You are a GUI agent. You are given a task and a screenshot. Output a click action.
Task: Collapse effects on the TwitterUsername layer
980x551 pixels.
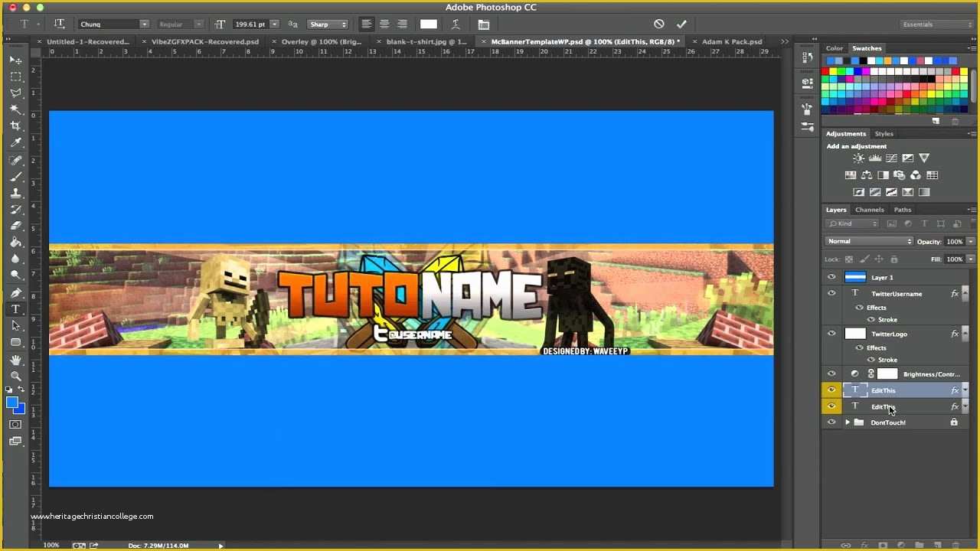point(965,293)
